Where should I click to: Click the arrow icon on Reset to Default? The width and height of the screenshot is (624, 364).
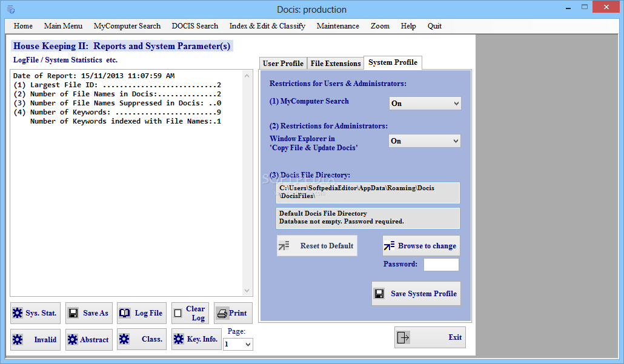point(284,245)
